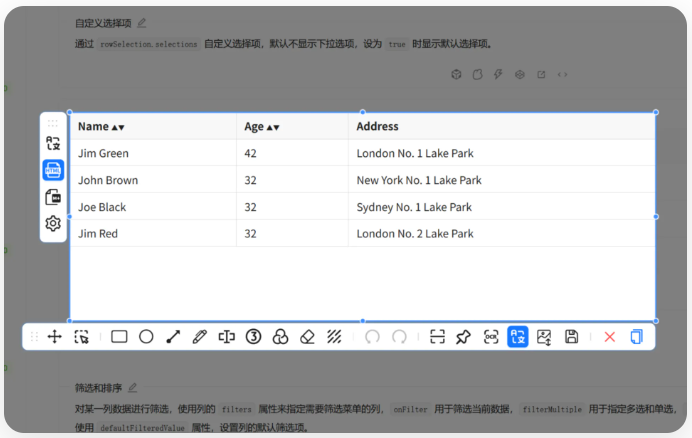The width and height of the screenshot is (692, 438).
Task: Copy the screenshot to clipboard
Action: pos(636,337)
